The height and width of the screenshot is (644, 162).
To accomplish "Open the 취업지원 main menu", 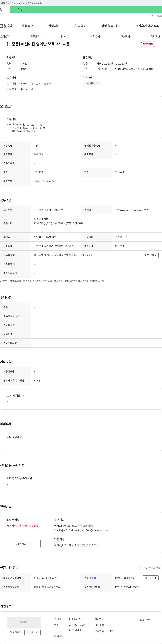I will pos(54,26).
